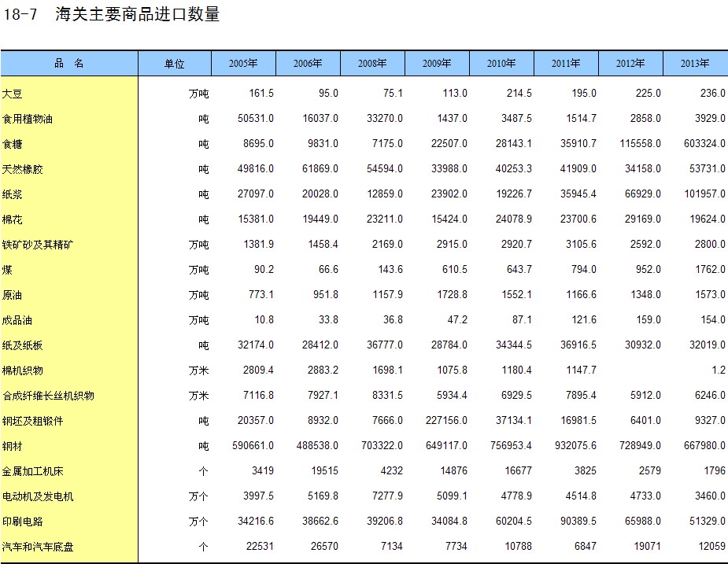Select machine tools 2006 value 19515

324,470
